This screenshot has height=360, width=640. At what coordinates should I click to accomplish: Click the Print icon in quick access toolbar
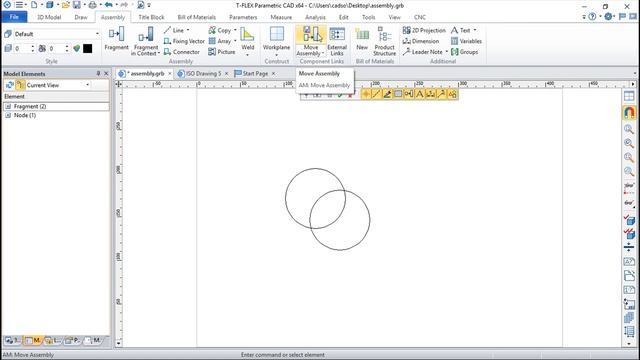coord(93,5)
